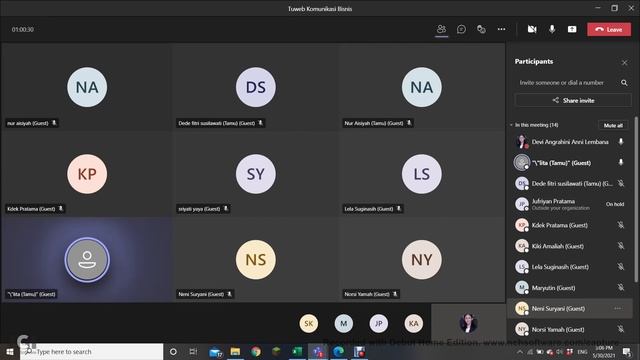Click lita (Tamu) avatar in participant list
Viewport: 640px width, 360px height.
[x=522, y=162]
